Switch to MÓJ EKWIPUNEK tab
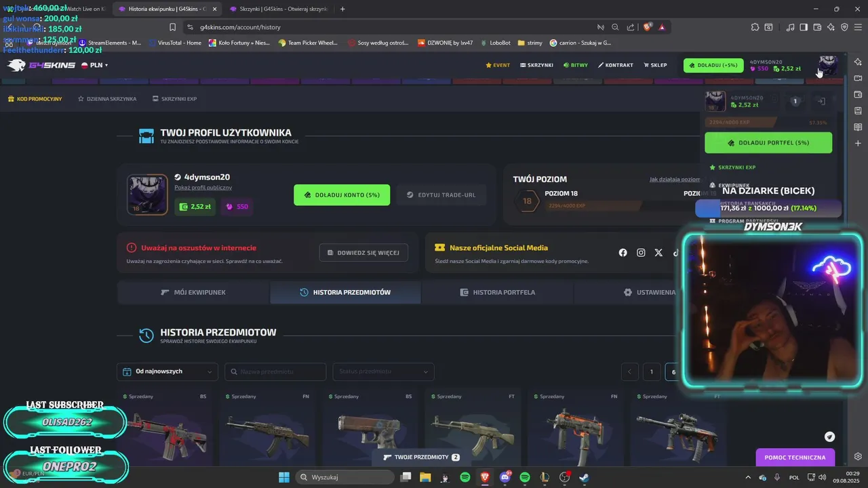 [x=193, y=292]
